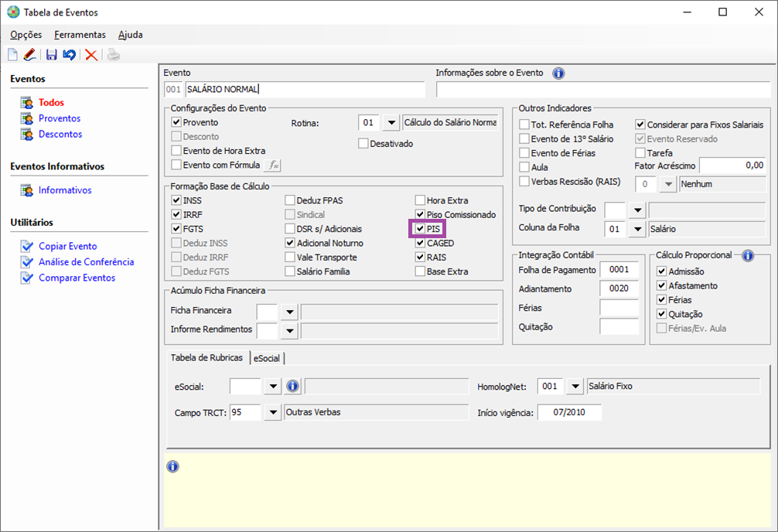The image size is (778, 532).
Task: Click the event name field SALÁRIO NORMAL
Action: (305, 90)
